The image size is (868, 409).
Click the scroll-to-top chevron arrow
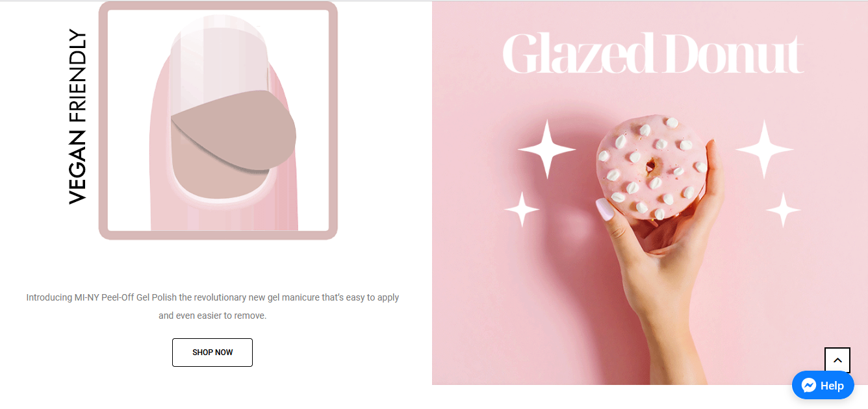point(837,360)
